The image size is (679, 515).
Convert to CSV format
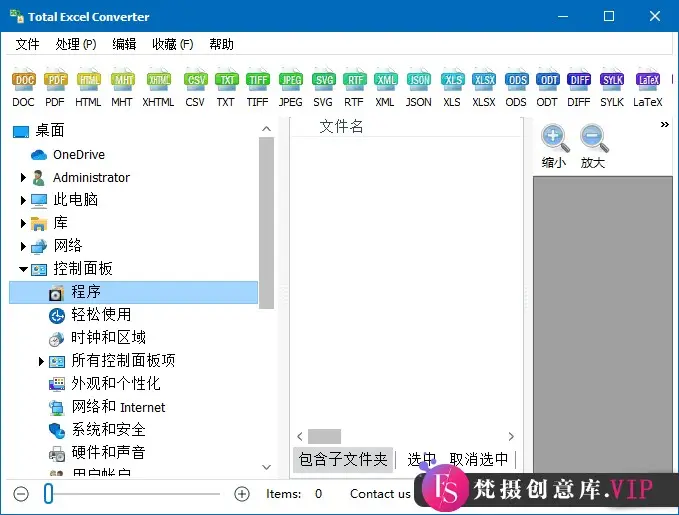195,87
